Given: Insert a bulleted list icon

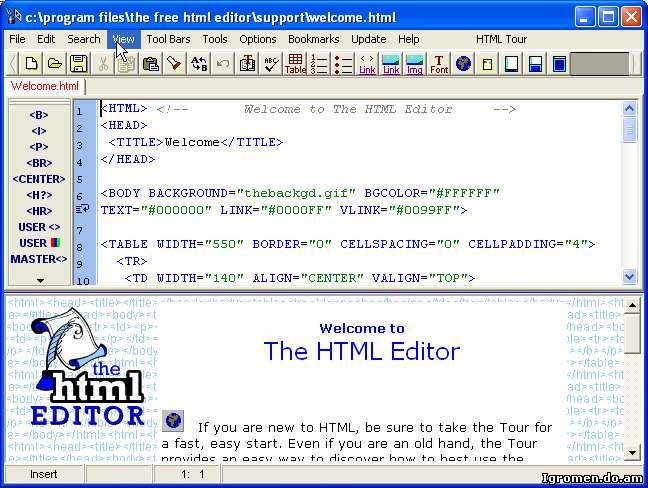Looking at the screenshot, I should click(343, 64).
